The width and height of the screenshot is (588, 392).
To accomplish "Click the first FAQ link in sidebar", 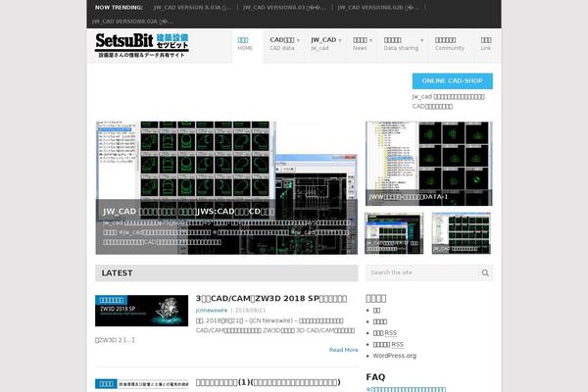I will point(406,389).
